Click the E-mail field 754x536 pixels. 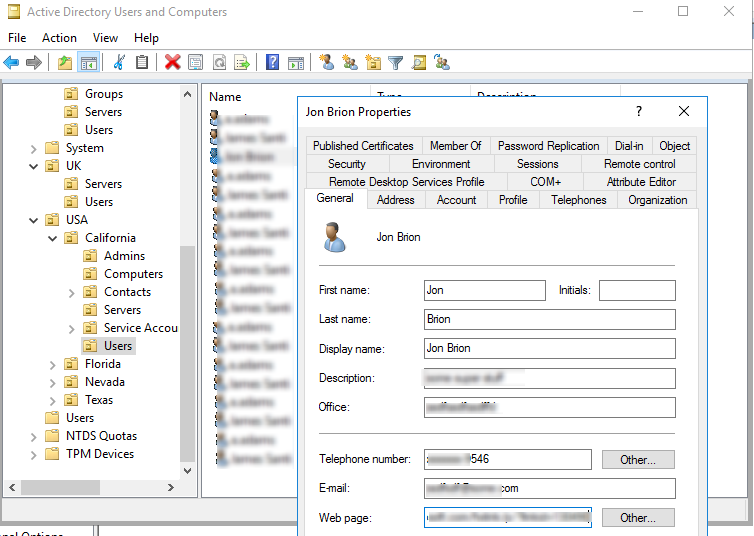pos(550,488)
